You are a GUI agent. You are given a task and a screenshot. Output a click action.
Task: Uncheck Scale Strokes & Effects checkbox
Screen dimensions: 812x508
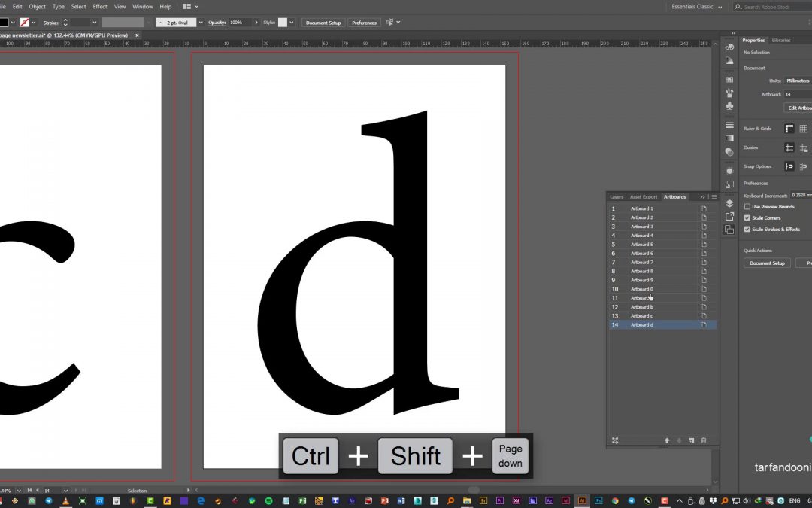coord(747,229)
